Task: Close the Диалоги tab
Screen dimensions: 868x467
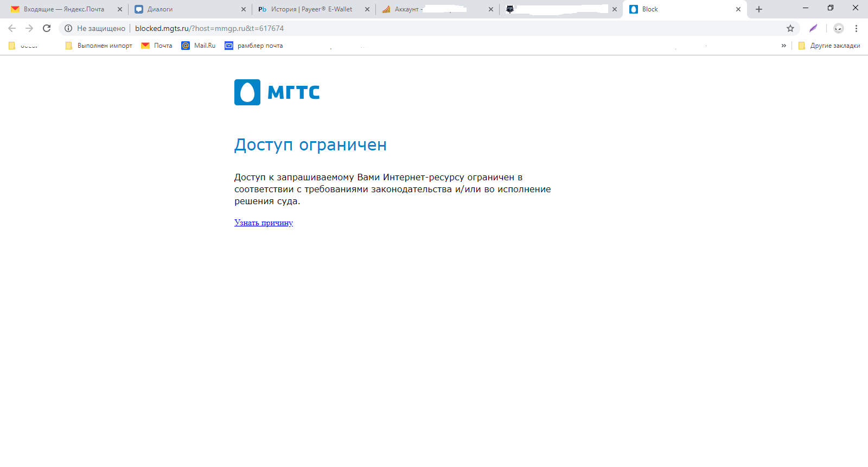Action: pyautogui.click(x=244, y=9)
